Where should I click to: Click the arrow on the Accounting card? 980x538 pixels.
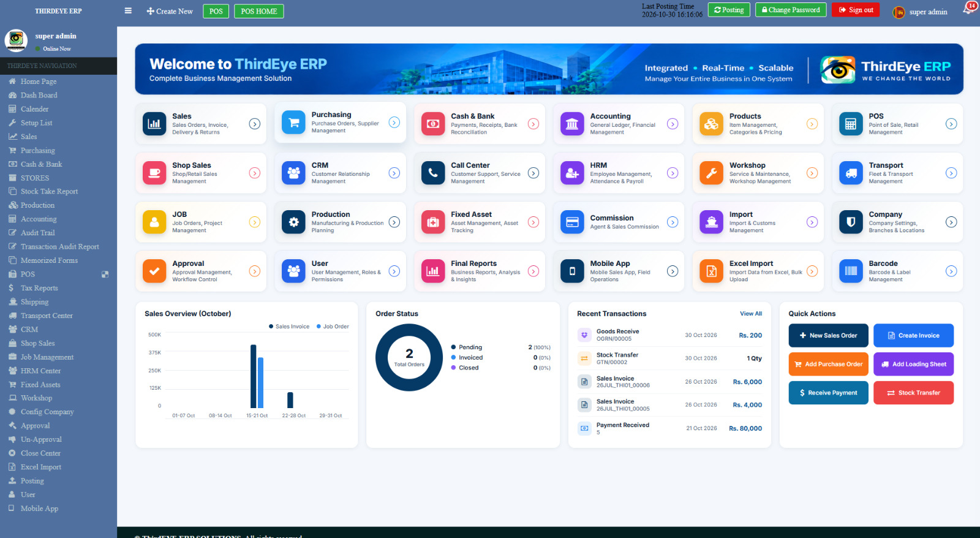[673, 124]
